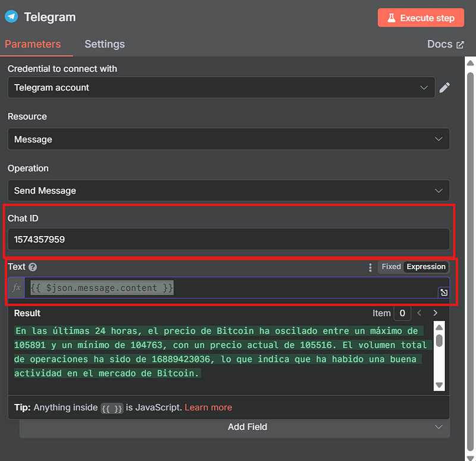This screenshot has height=461, width=476.
Task: Go to the previous result item
Action: [x=419, y=313]
